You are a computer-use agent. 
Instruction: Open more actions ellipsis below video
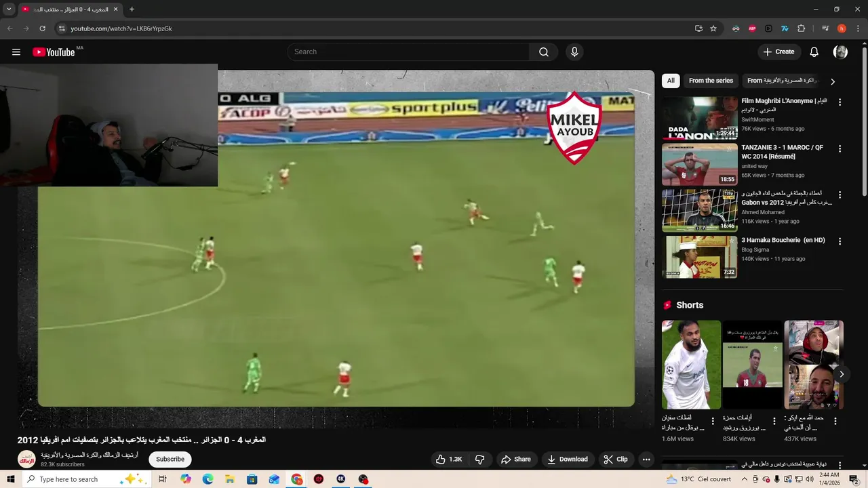point(646,460)
